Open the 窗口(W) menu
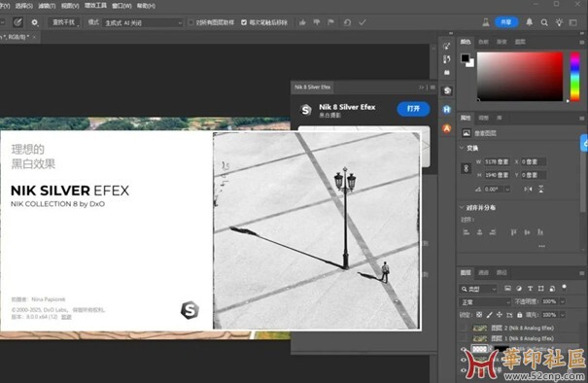Image resolution: width=588 pixels, height=383 pixels. pyautogui.click(x=121, y=6)
